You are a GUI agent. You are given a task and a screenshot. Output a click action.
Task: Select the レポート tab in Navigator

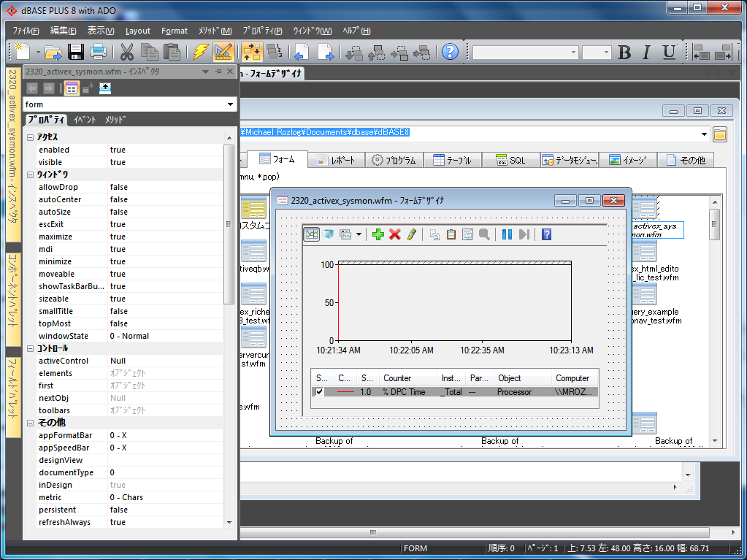coord(337,160)
